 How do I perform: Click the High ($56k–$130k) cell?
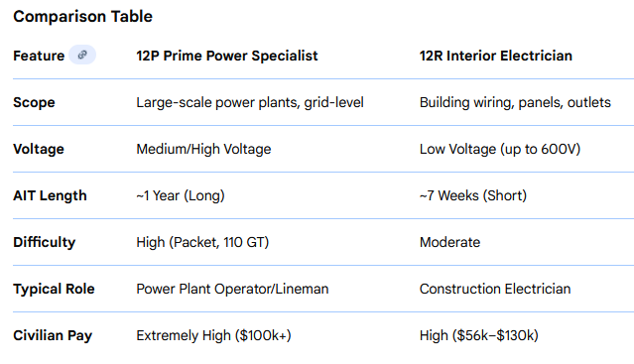[479, 335]
